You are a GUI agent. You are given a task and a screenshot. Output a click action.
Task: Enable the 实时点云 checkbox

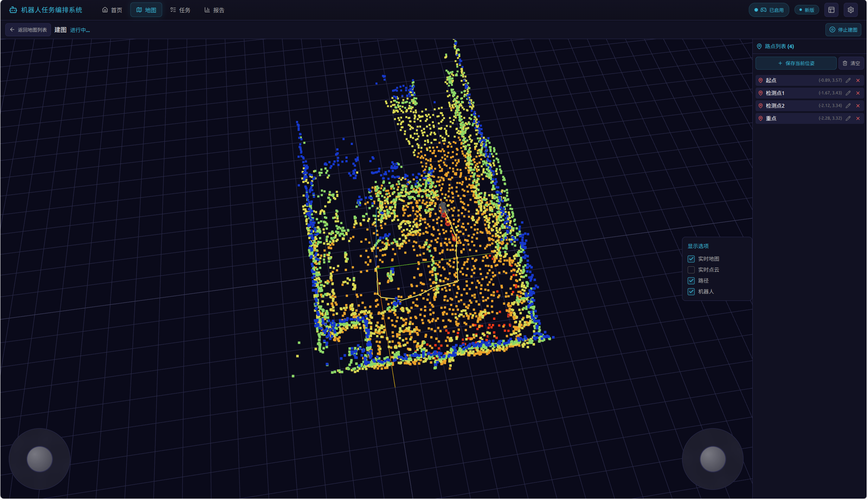[692, 270]
